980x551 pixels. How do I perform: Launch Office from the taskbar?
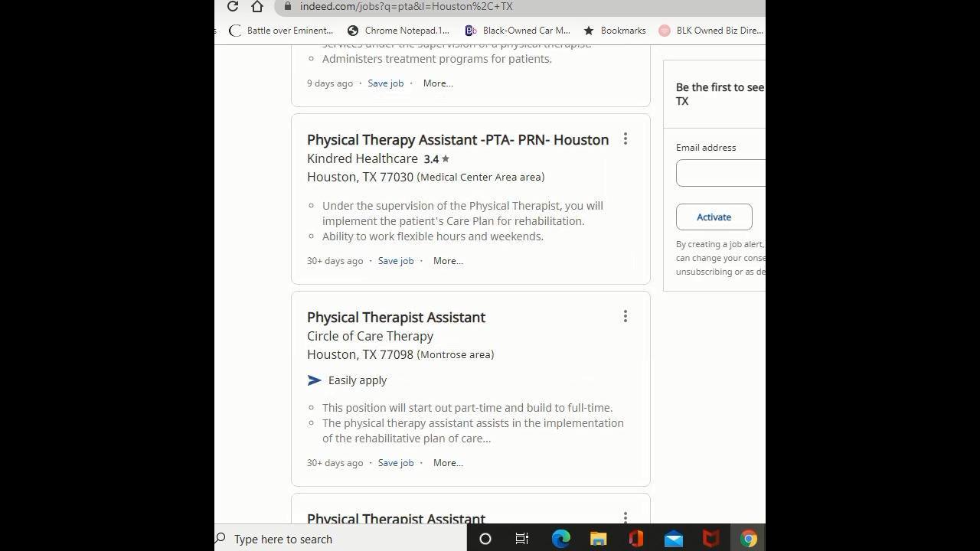[x=635, y=539]
